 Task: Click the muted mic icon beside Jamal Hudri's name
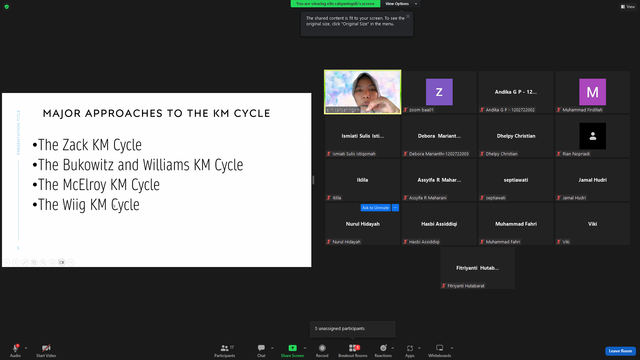[x=558, y=198]
